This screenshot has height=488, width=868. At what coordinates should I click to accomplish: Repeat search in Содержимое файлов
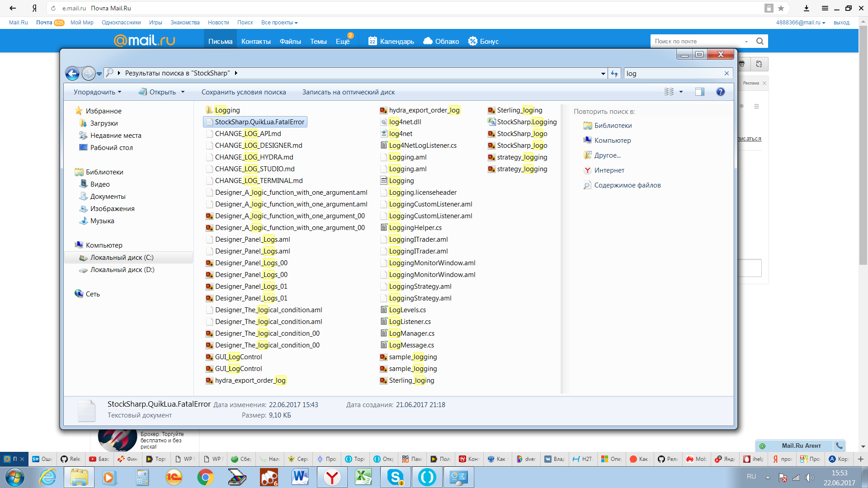point(627,185)
